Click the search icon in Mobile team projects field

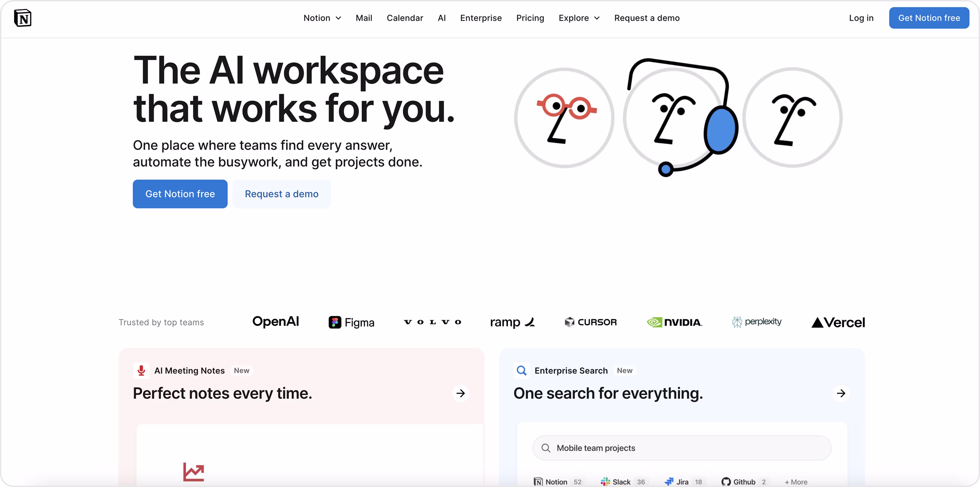(546, 448)
